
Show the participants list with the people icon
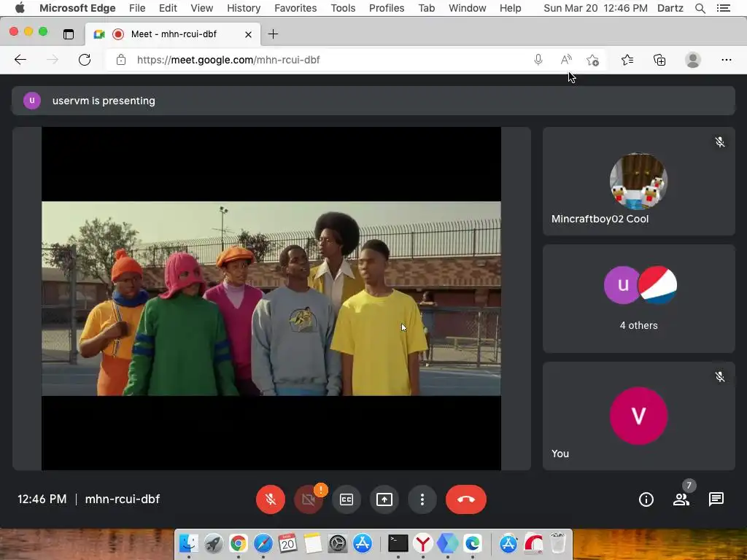[681, 499]
